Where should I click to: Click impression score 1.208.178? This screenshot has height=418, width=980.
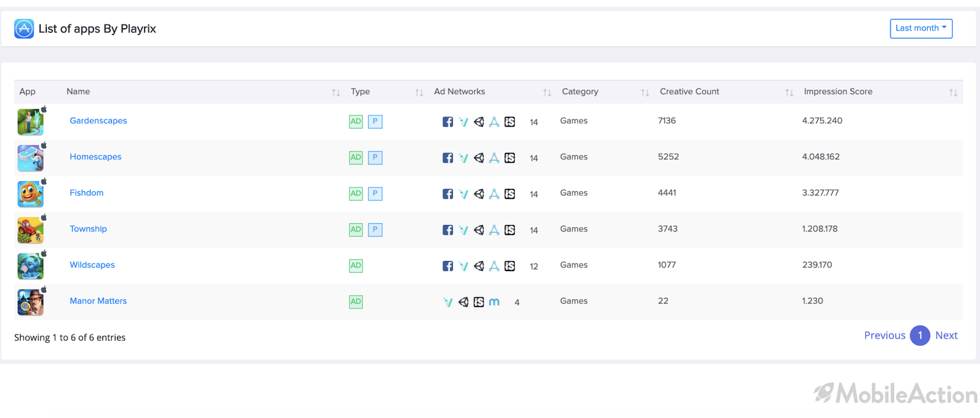820,229
